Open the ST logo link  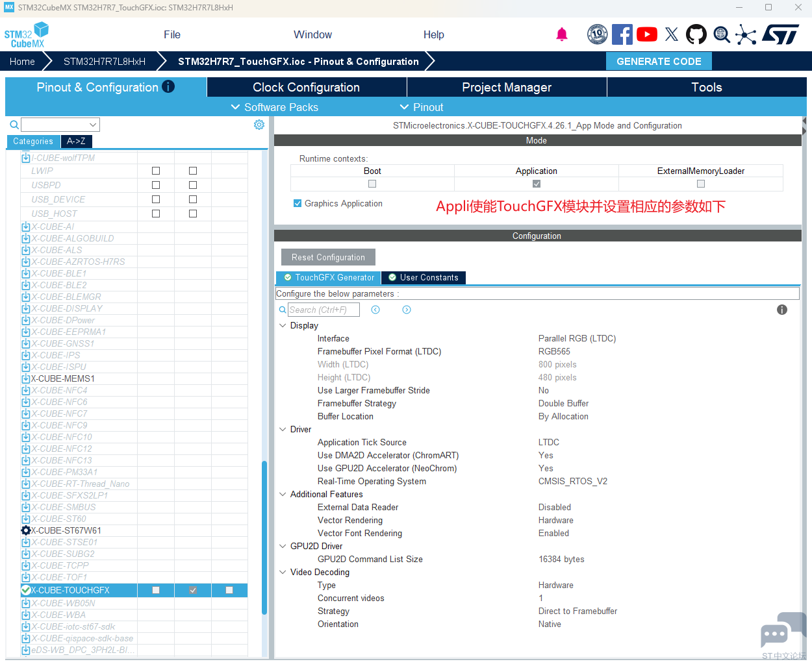click(x=781, y=34)
